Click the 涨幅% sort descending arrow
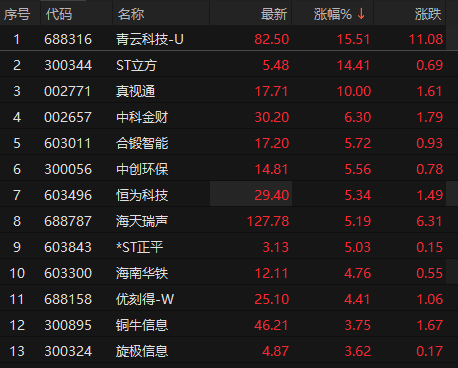458x368 pixels. [361, 14]
